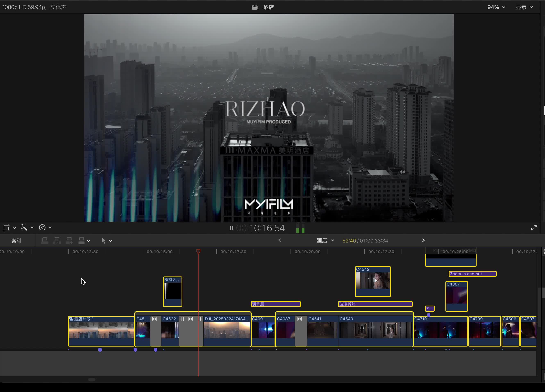Viewport: 545px width, 392px height.
Task: Click the playhead marker on the ruler
Action: [x=198, y=251]
